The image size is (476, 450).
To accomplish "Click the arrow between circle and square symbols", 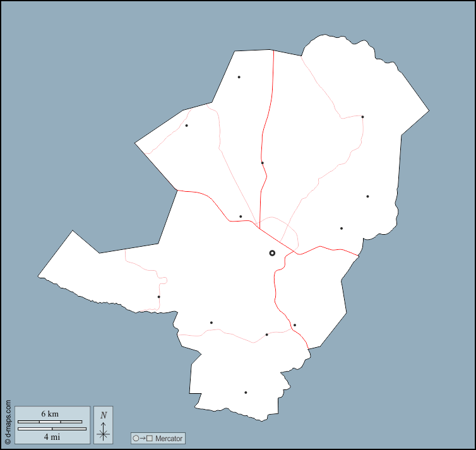I will click(143, 438).
